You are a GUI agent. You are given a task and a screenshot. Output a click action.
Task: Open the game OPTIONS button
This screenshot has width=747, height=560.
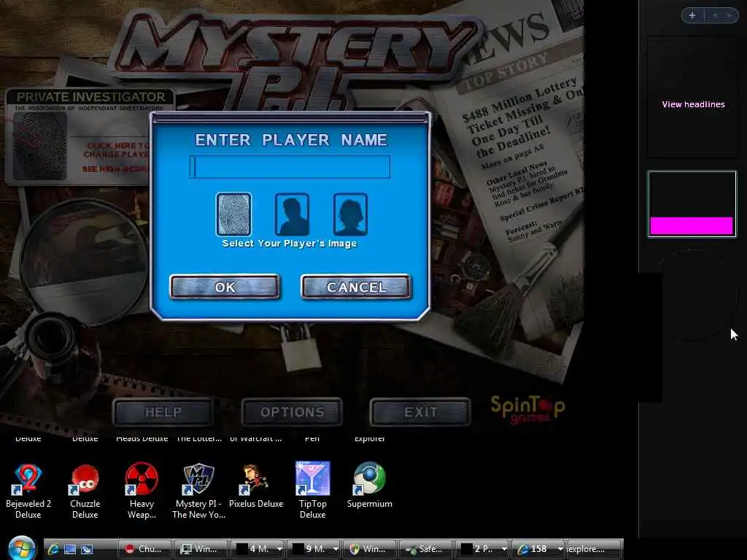292,412
